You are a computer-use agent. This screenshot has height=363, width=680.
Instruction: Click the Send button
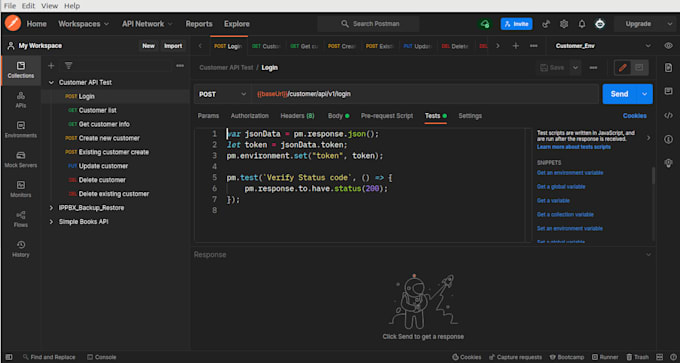(619, 94)
